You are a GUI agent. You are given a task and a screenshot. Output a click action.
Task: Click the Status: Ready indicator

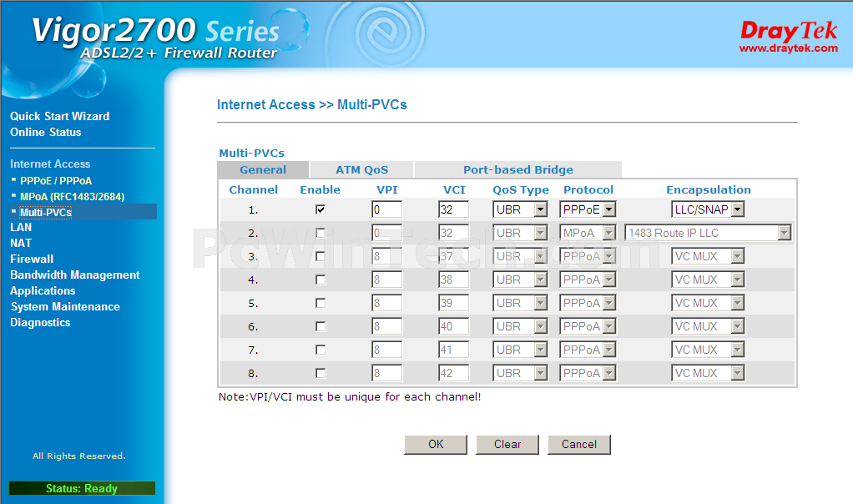pyautogui.click(x=82, y=488)
